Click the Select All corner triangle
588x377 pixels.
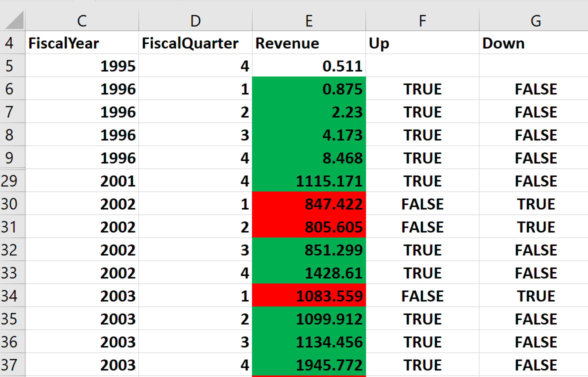(x=12, y=20)
